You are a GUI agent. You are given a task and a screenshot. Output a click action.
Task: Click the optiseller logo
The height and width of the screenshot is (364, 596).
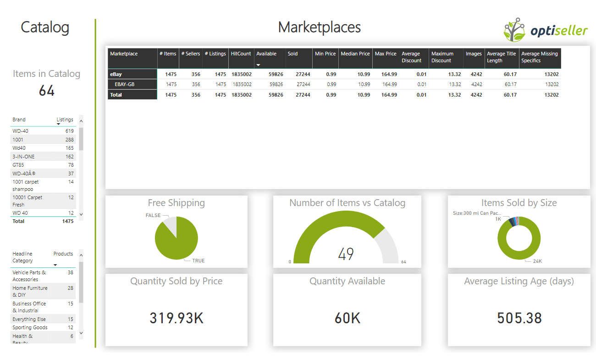coord(546,30)
